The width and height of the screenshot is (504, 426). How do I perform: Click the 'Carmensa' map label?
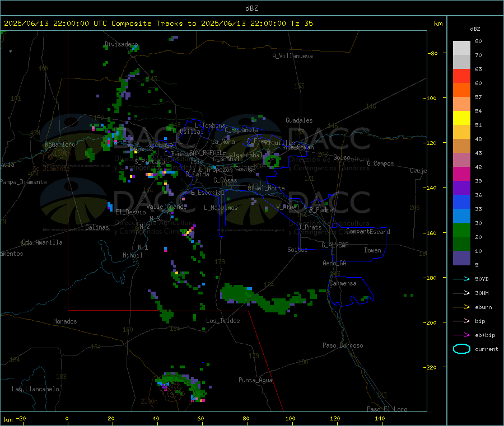tap(343, 283)
